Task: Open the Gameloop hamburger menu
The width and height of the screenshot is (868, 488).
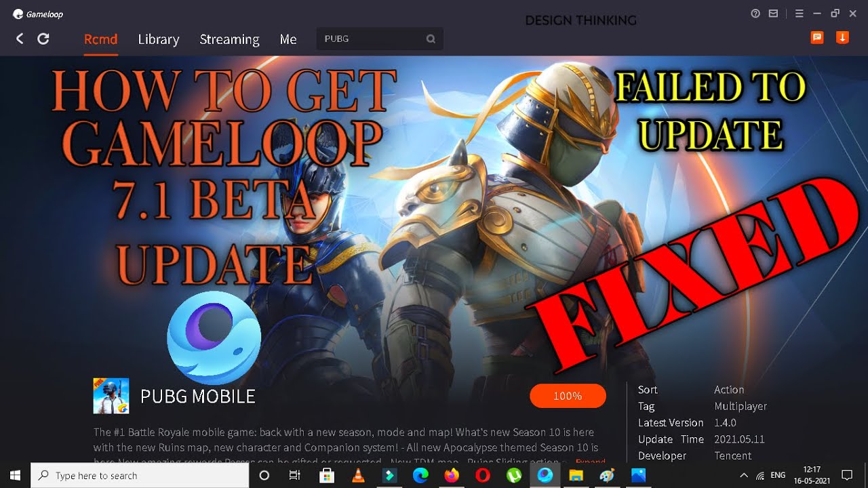Action: coord(799,14)
